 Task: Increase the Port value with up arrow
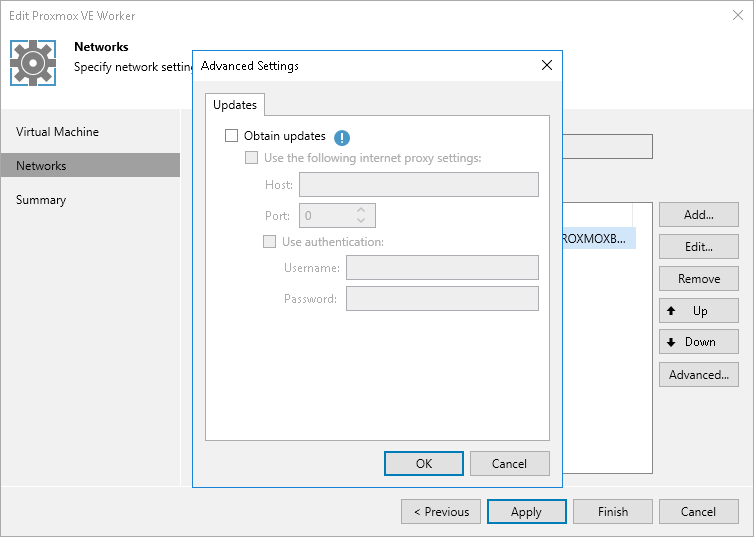point(361,209)
